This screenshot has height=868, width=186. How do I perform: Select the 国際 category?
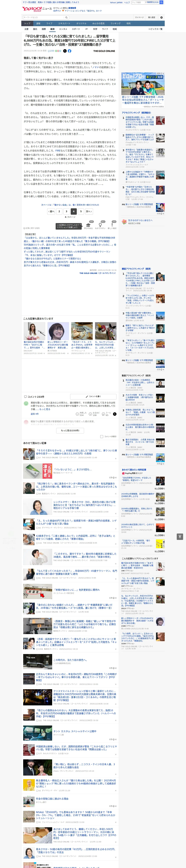coord(44,29)
